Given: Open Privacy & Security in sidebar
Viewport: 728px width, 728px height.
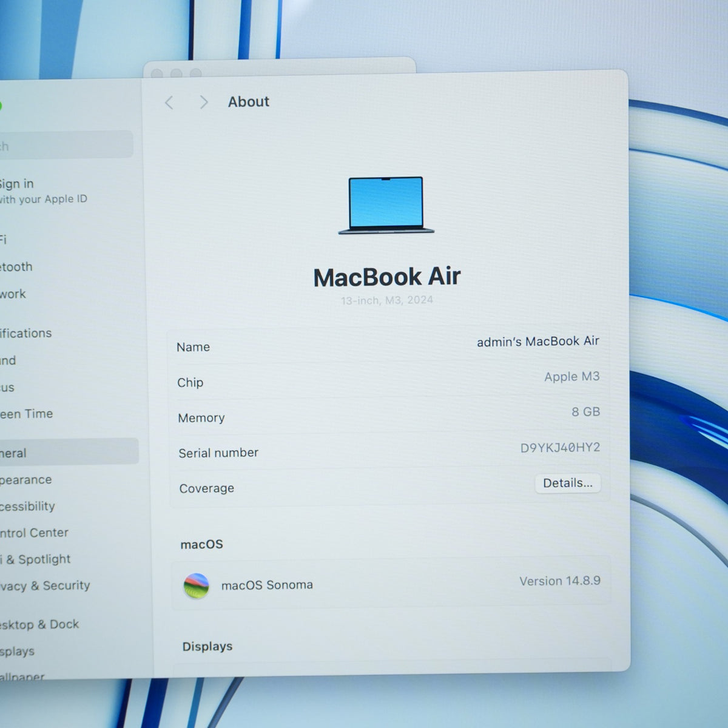Looking at the screenshot, I should coord(45,585).
